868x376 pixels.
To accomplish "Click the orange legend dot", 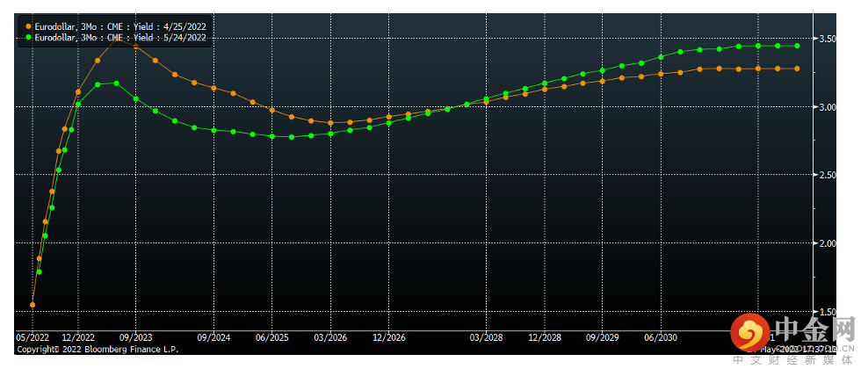I will pos(28,26).
